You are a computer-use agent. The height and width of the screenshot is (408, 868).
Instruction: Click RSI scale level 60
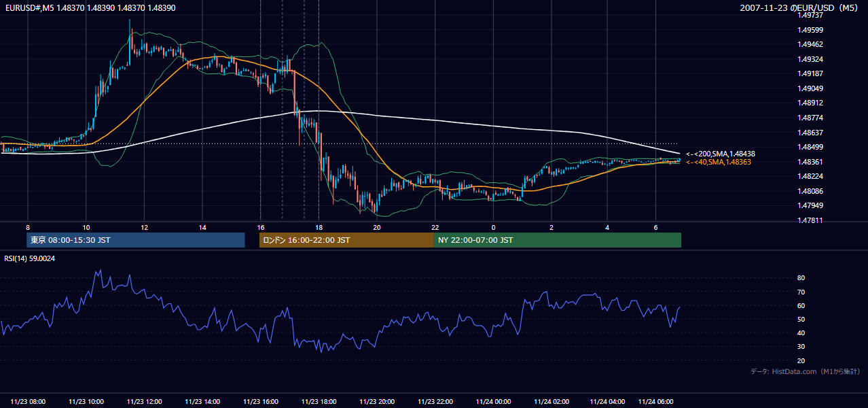click(x=801, y=306)
